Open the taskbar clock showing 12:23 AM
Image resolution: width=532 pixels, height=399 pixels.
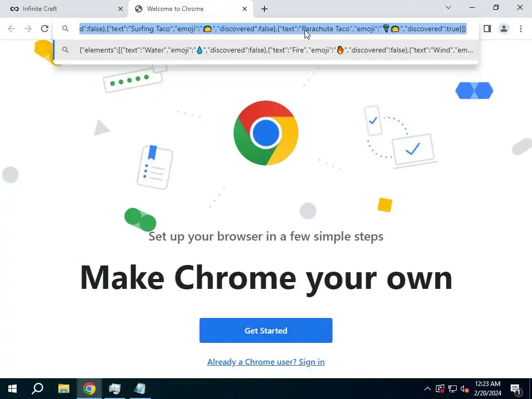point(487,389)
